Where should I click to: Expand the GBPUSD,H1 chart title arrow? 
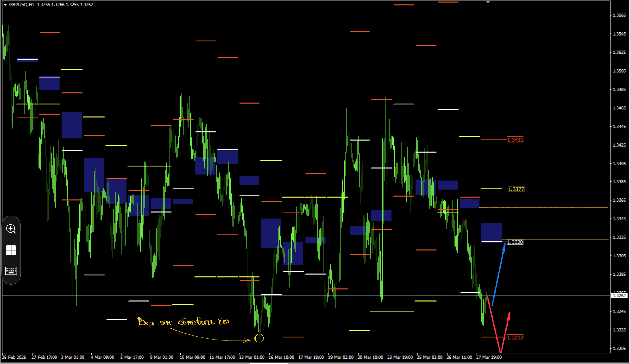[x=5, y=5]
